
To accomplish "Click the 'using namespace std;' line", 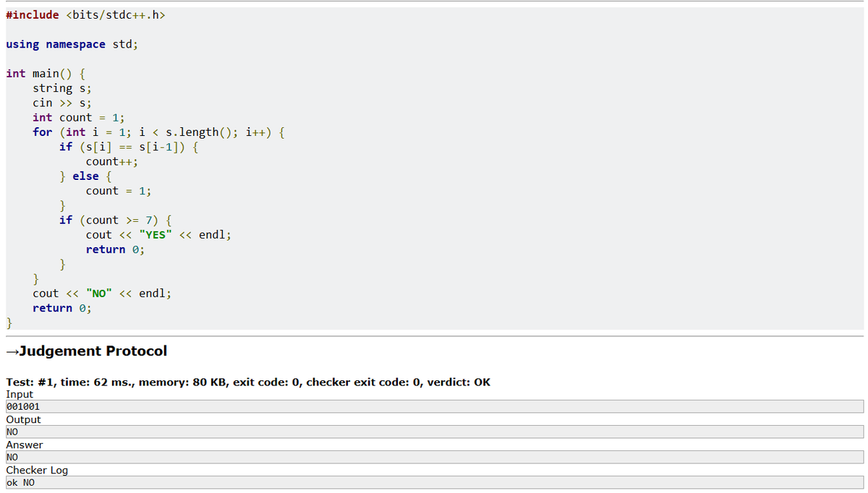I will coord(72,44).
